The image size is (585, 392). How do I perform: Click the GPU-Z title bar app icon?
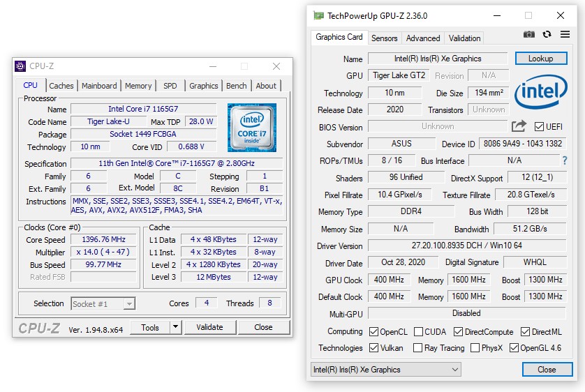click(x=318, y=15)
